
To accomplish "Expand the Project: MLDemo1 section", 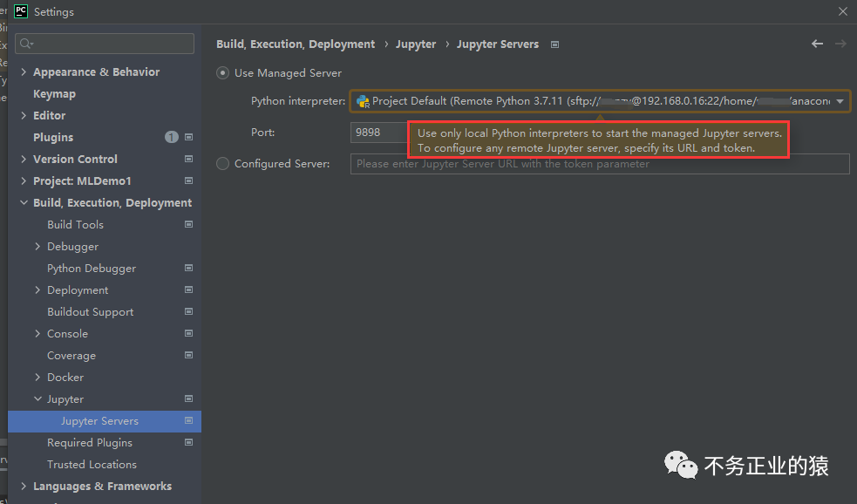I will (x=24, y=181).
